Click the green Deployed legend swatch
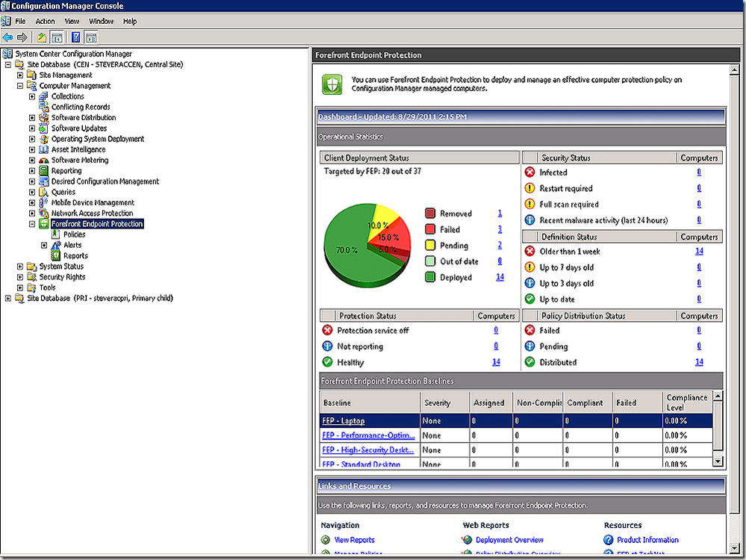Screen dimensions: 746x560 tap(430, 277)
